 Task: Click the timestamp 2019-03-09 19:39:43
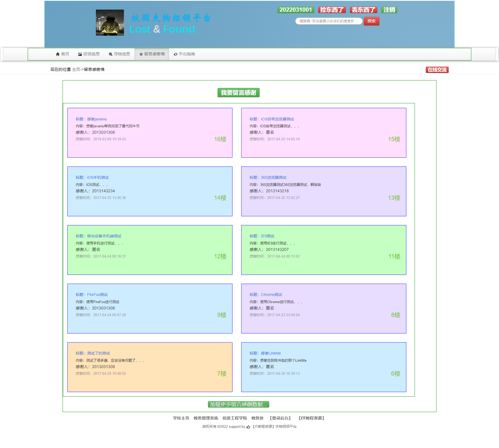pos(109,139)
